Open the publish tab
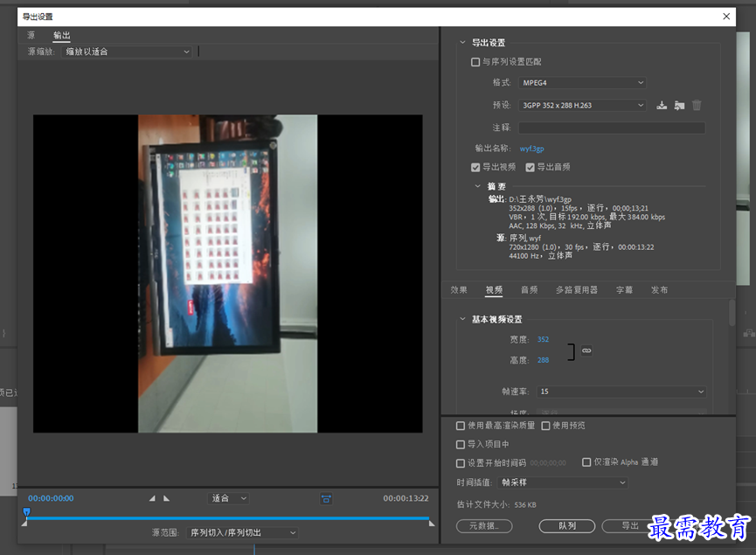The height and width of the screenshot is (555, 756). pos(659,290)
